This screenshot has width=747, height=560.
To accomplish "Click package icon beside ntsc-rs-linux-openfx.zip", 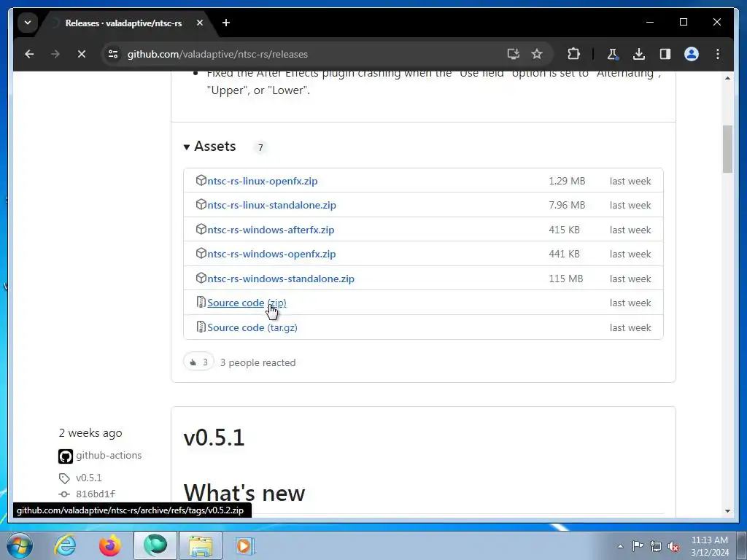I will click(201, 181).
